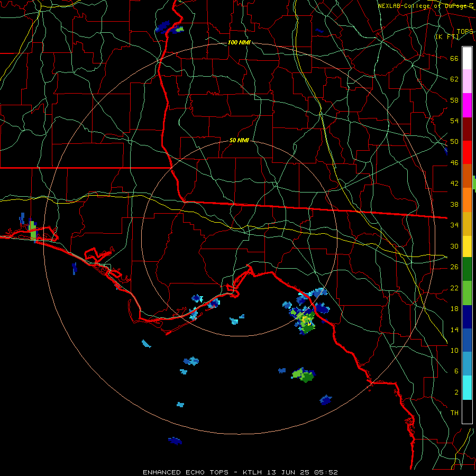
Task: Click the dark green legend color segment
Action: [467, 269]
